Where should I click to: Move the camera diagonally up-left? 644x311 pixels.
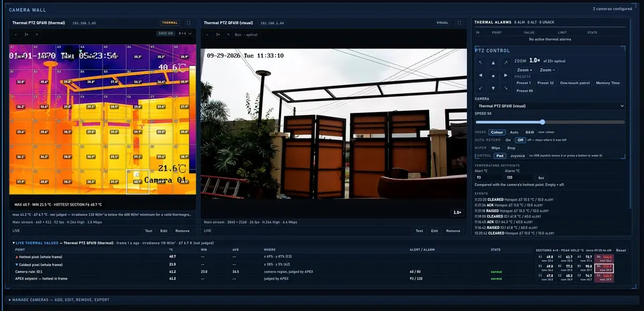[480, 62]
